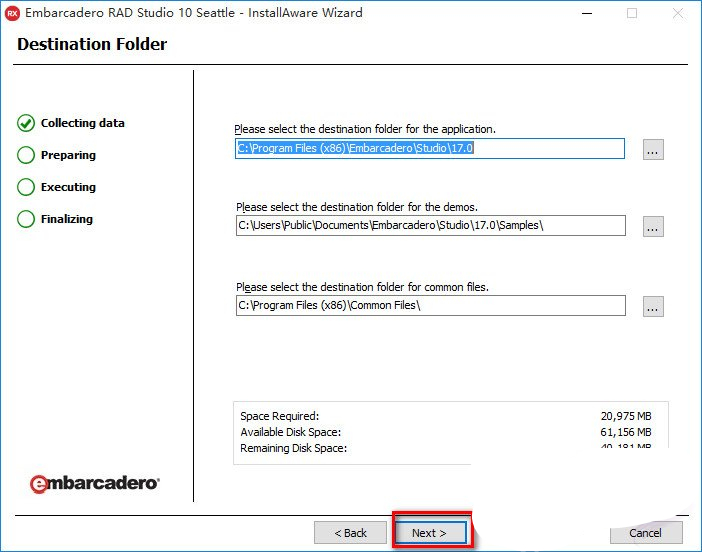Close the InstallAware Wizard window
702x552 pixels.
(678, 13)
